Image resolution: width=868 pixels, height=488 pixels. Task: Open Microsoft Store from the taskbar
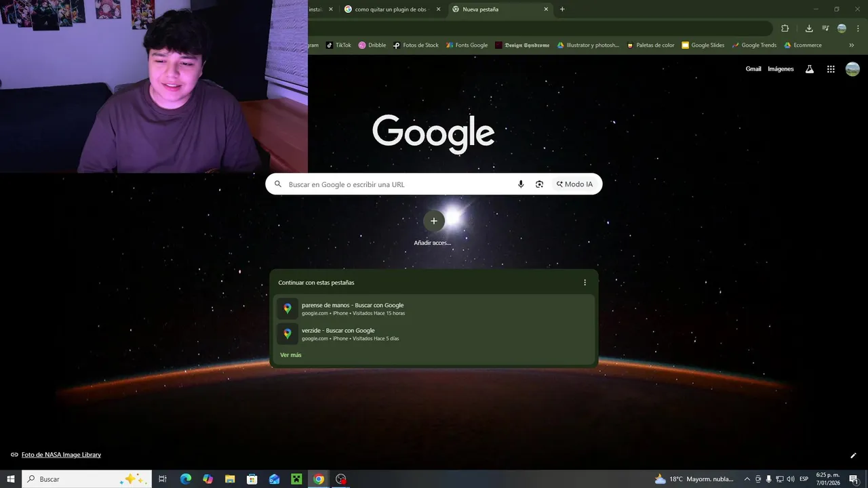pos(252,479)
